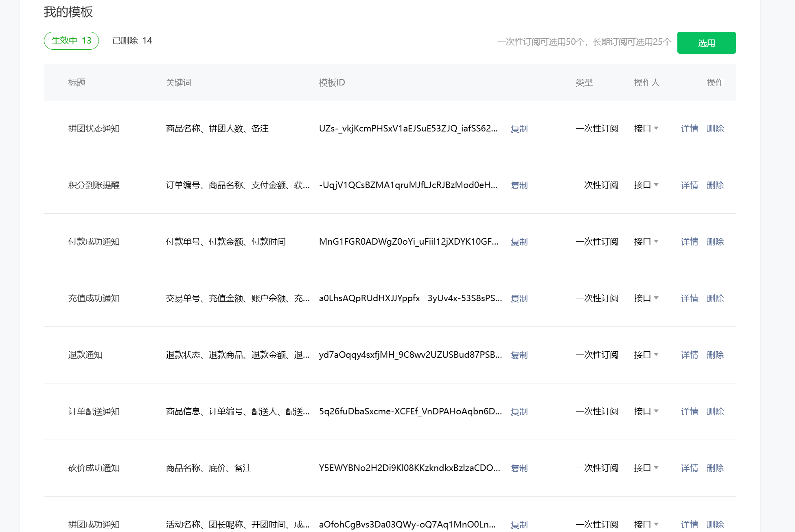Viewport: 795px width, 532px height.
Task: Click the template ID starting with Y5EWYBNo2H2
Action: tap(410, 468)
